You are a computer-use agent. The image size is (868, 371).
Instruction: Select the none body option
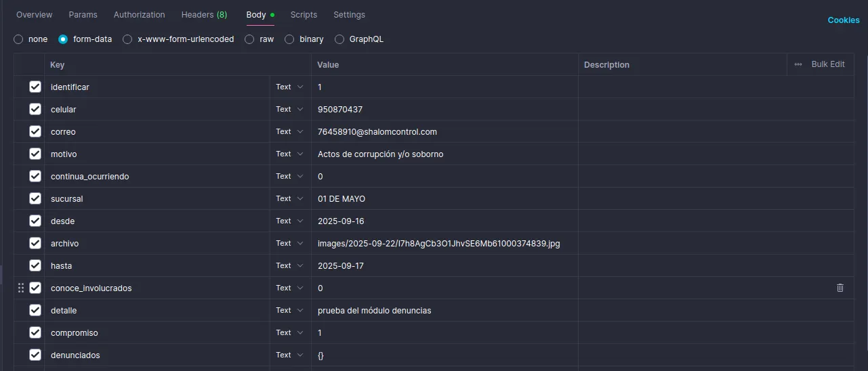[x=18, y=39]
